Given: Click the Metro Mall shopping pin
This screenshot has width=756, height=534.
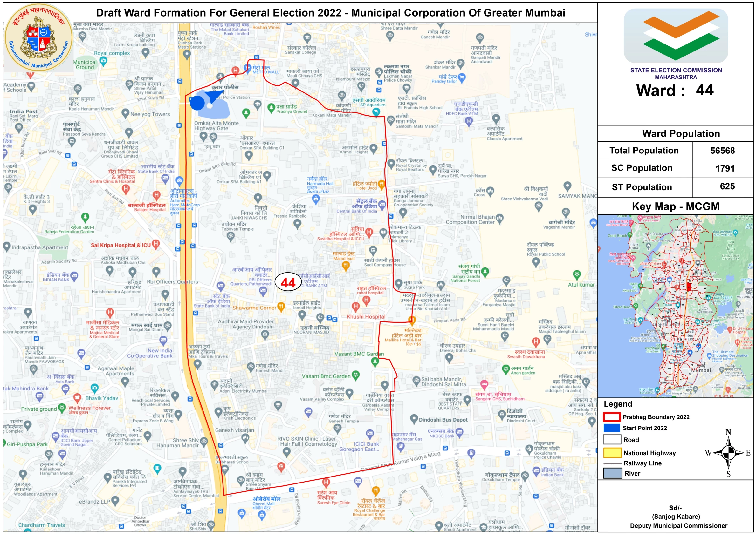Looking at the screenshot, I should pyautogui.click(x=247, y=68).
